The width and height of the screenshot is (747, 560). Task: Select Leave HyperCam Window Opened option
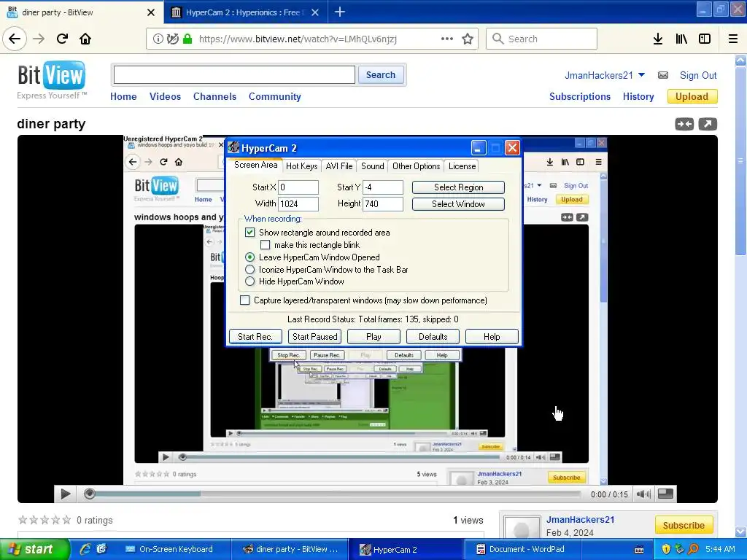click(x=249, y=257)
